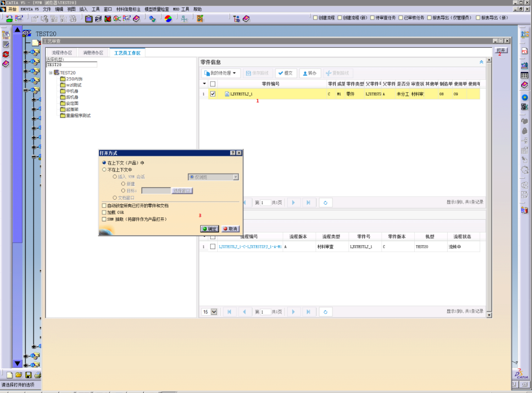Collapse the TEST20 tree node
The width and height of the screenshot is (532, 393).
click(51, 72)
